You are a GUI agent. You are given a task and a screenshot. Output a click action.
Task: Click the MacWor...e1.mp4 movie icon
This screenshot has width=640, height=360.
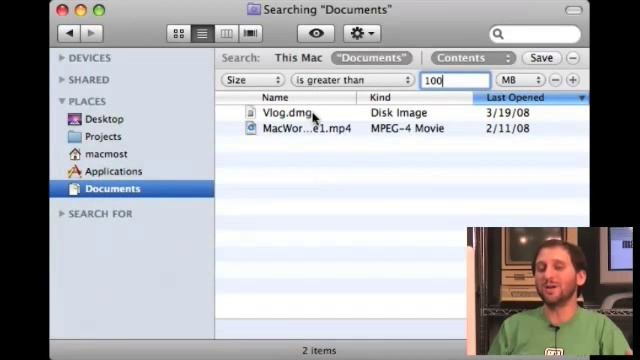tap(251, 129)
